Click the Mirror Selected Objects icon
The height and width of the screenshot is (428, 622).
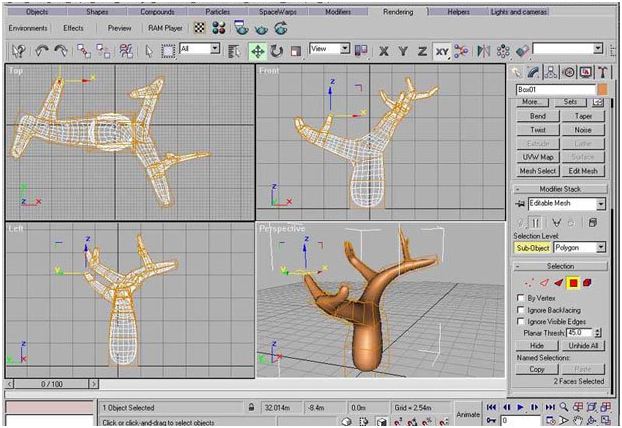pos(484,51)
